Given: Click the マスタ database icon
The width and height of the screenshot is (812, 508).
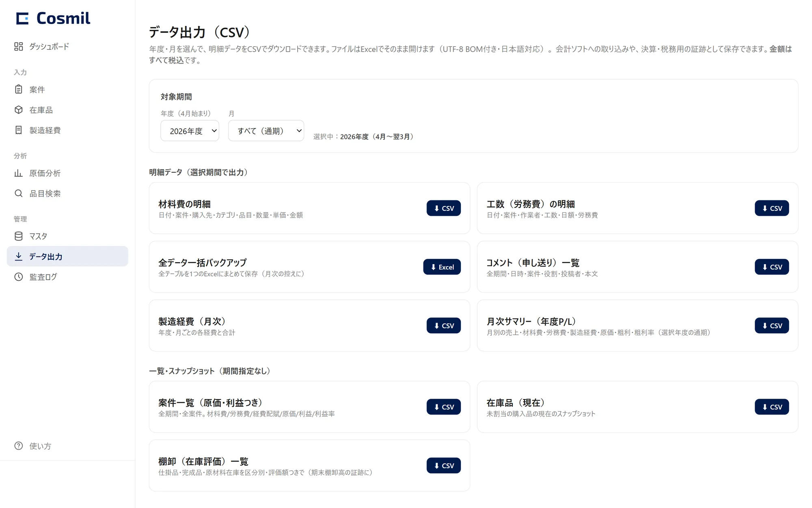Looking at the screenshot, I should point(18,236).
